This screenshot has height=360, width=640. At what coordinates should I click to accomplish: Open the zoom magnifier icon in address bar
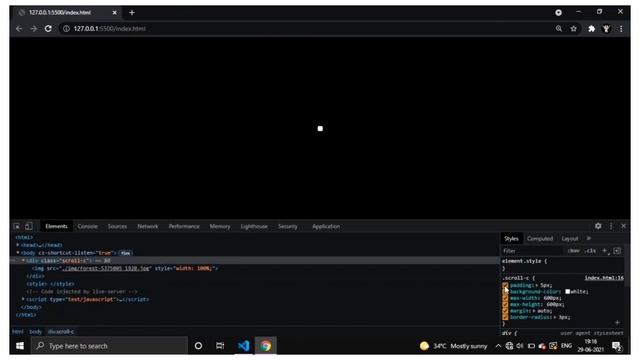pos(559,29)
